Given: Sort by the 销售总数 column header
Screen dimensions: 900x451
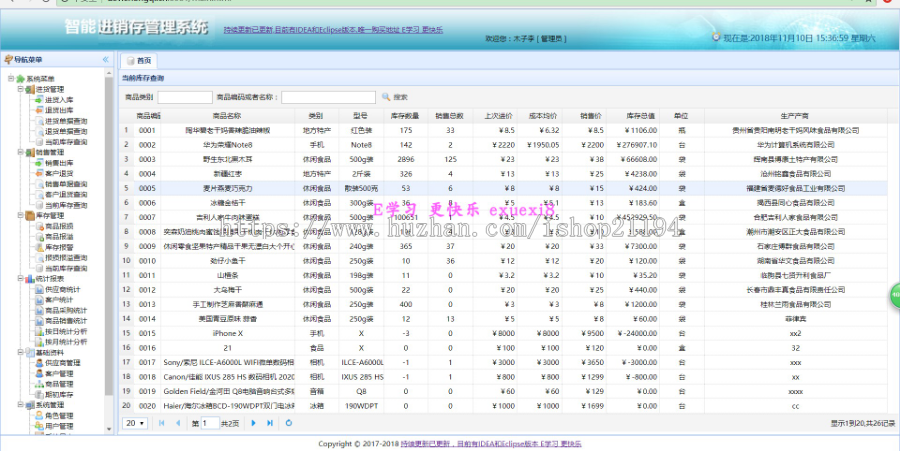Looking at the screenshot, I should click(450, 116).
